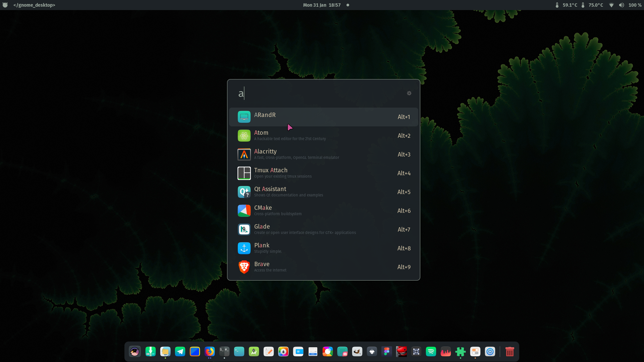This screenshot has height=362, width=644.
Task: Open the teal screenshot tool in dock
Action: [x=342, y=352]
